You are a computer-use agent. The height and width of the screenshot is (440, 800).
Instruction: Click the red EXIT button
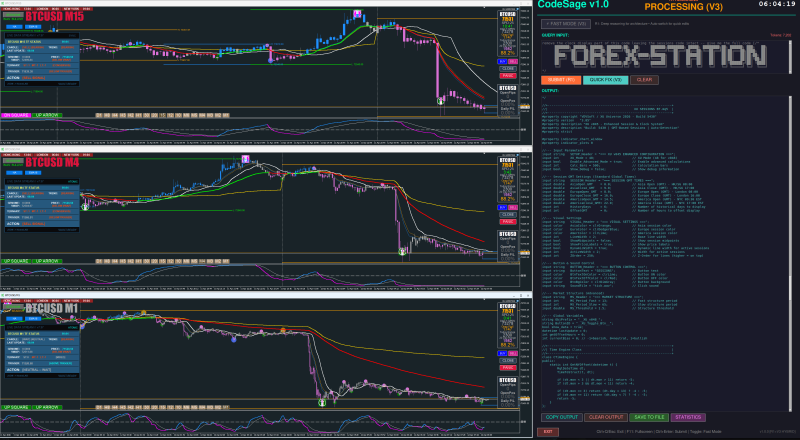pos(547,432)
